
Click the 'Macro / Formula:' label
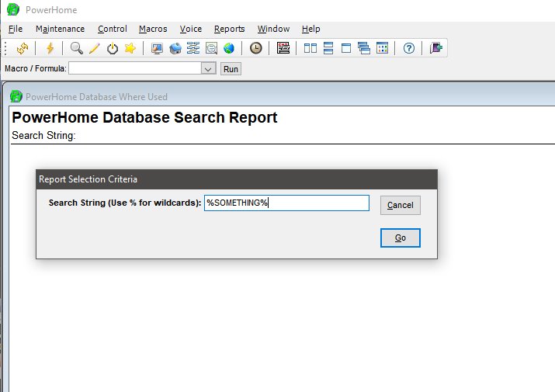(x=36, y=68)
